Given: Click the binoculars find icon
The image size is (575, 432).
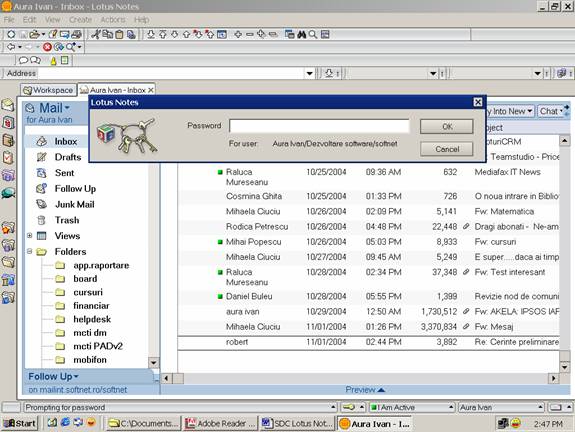Looking at the screenshot, I should pos(301,34).
